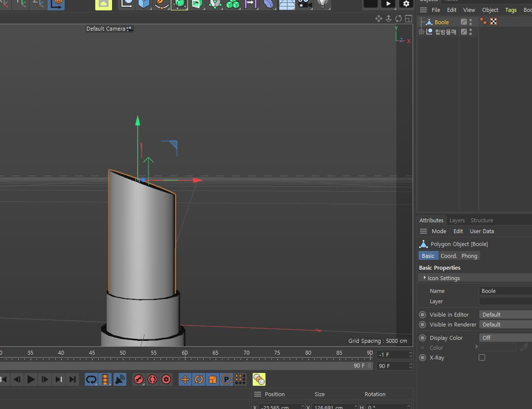Select the Cube primitive tool
Image resolution: width=532 pixels, height=409 pixels.
click(144, 4)
